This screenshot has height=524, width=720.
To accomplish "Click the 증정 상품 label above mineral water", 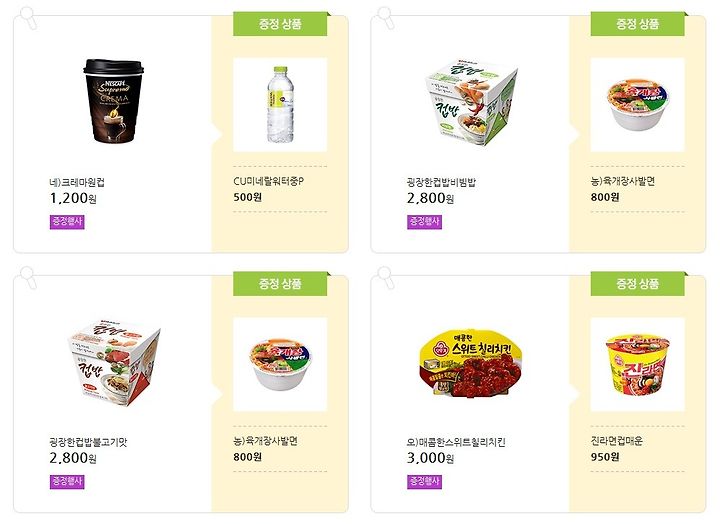I will [280, 24].
